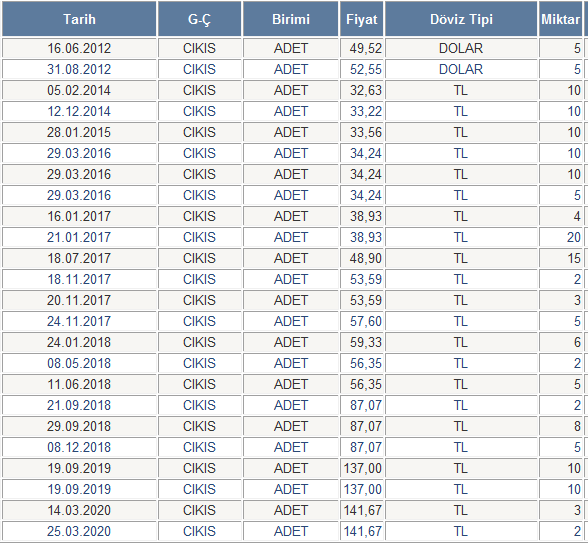Click the G-Ç column header
The image size is (588, 543).
pyautogui.click(x=200, y=19)
